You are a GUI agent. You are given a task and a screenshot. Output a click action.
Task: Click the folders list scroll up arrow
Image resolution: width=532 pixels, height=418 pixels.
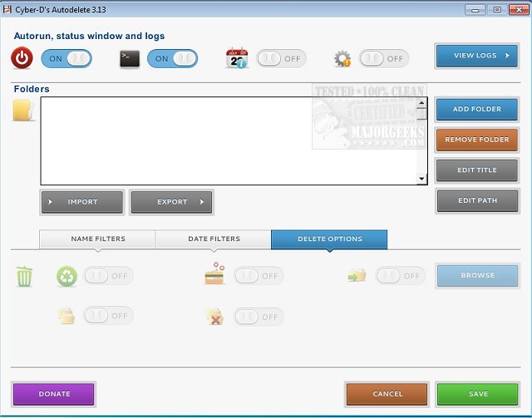click(x=421, y=103)
